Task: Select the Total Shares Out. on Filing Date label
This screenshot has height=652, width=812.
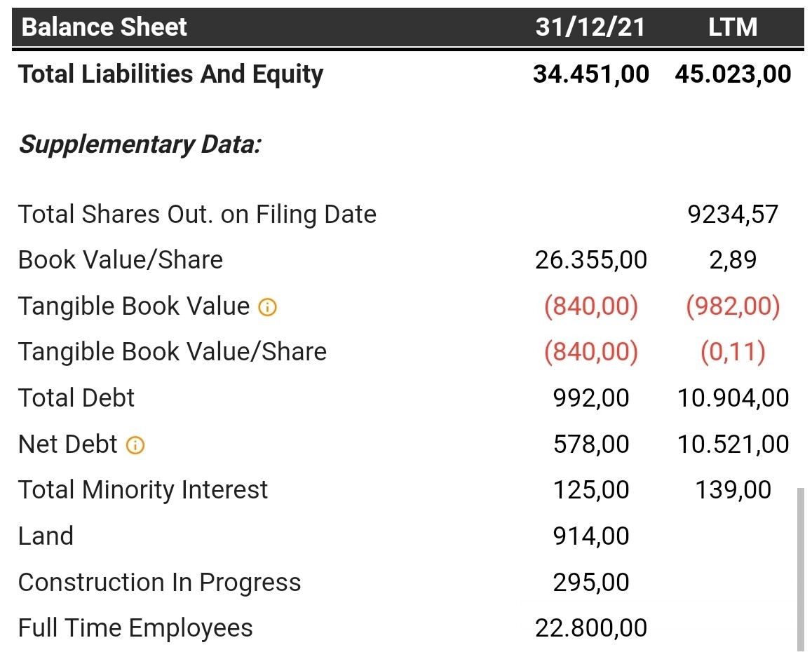Action: coord(197,215)
